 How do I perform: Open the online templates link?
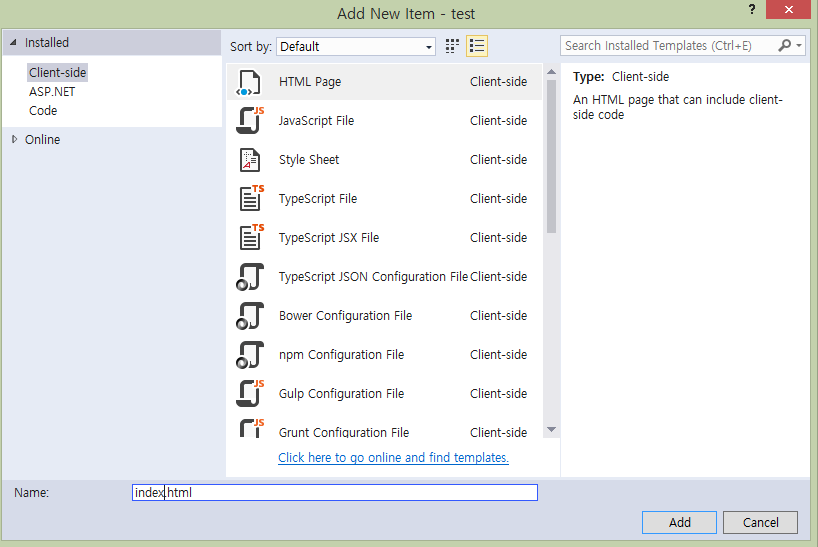pos(393,458)
